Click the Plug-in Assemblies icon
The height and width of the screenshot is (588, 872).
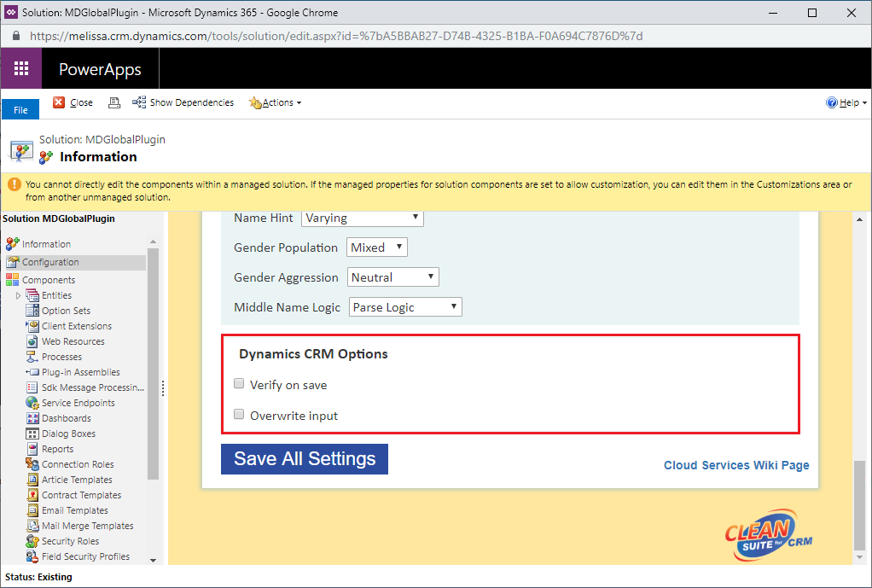tap(32, 372)
